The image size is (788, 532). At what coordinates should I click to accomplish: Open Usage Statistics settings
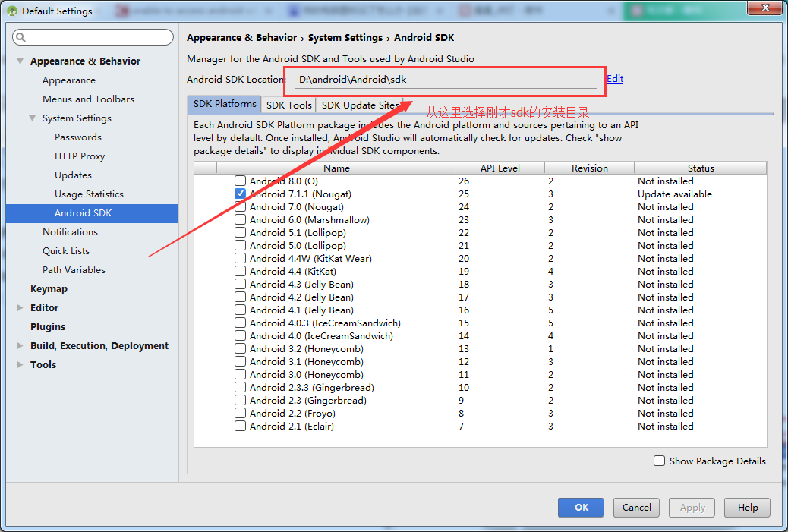[89, 194]
